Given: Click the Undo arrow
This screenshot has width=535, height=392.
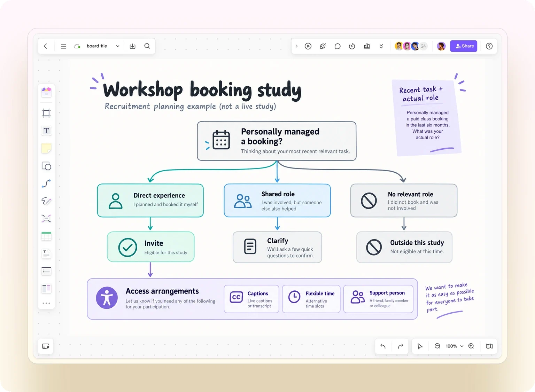Looking at the screenshot, I should point(383,346).
